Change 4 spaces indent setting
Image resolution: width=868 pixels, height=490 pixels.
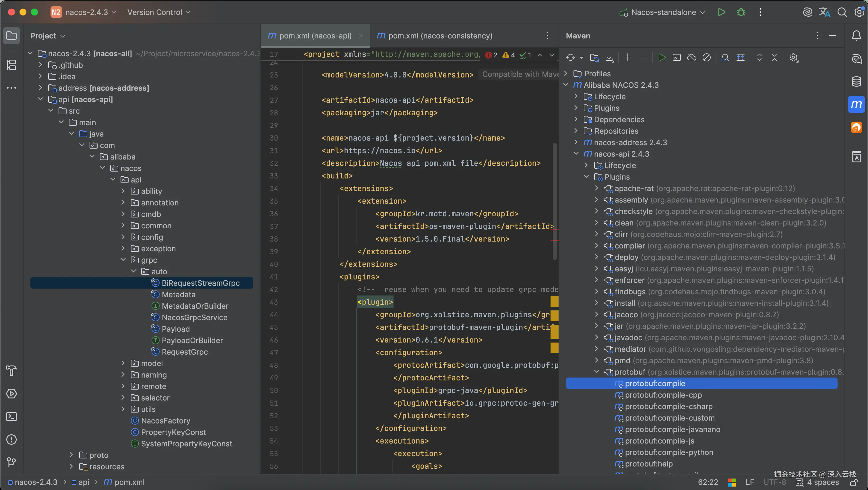[x=823, y=482]
